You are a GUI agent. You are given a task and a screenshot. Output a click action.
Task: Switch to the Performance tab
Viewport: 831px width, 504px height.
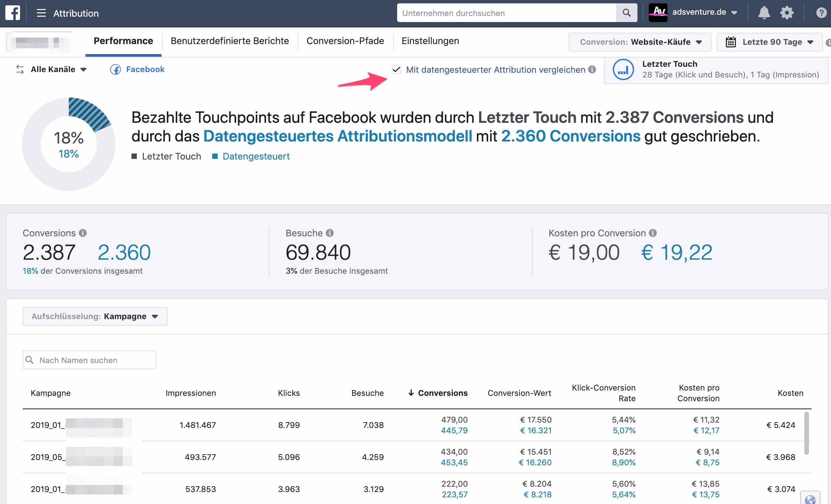coord(123,41)
